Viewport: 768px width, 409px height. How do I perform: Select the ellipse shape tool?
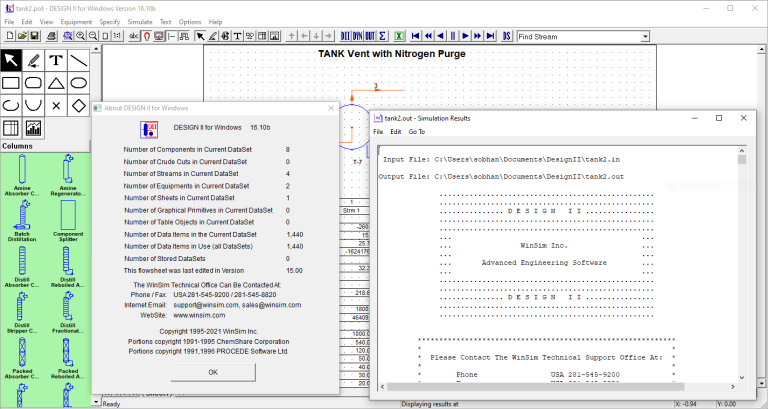point(78,83)
